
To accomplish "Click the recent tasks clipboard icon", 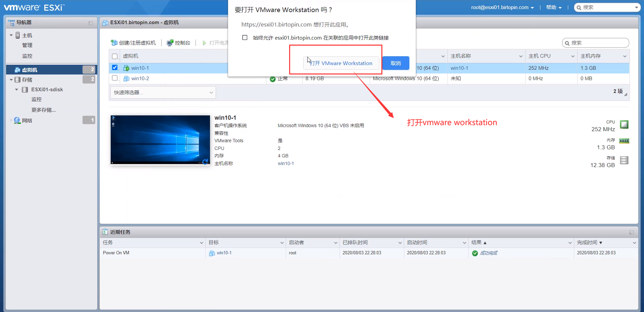I will (x=105, y=232).
